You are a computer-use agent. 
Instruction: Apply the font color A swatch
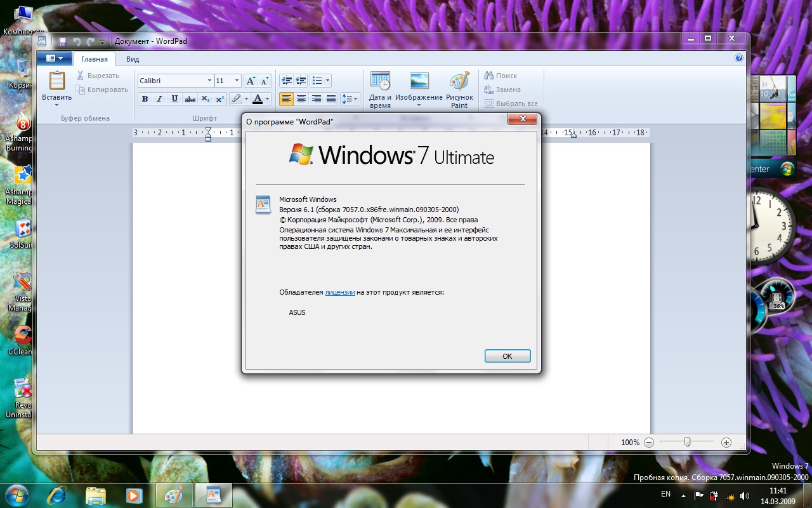click(258, 98)
